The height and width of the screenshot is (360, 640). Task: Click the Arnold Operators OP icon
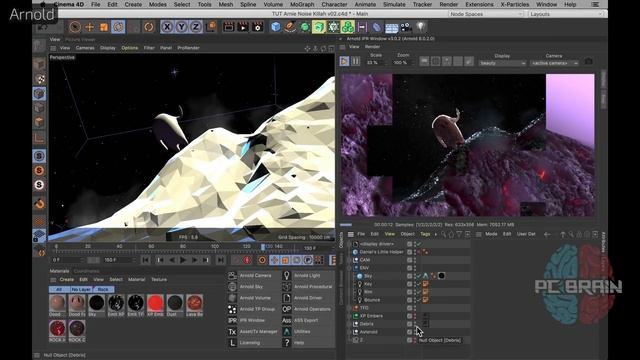coord(287,309)
